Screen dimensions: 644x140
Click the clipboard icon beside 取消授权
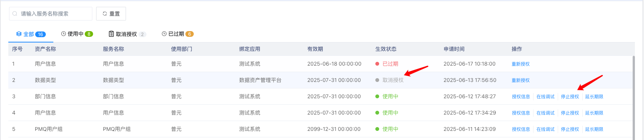(x=111, y=34)
